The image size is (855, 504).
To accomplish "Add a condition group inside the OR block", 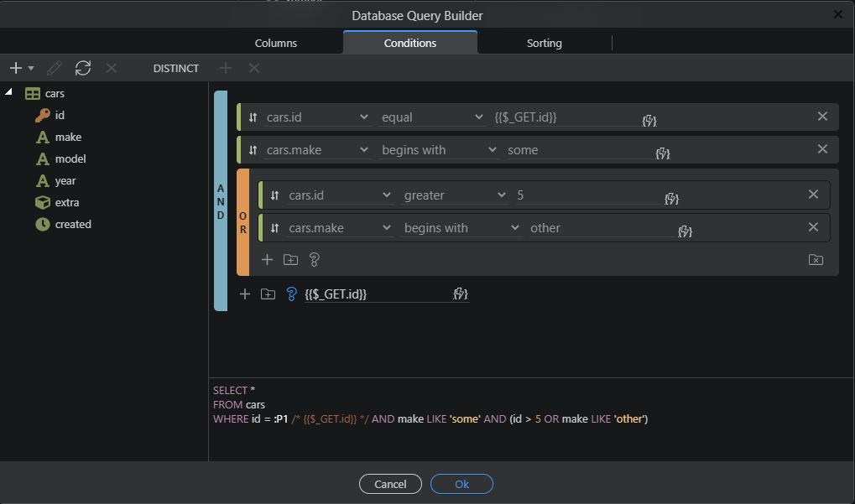I will (290, 260).
